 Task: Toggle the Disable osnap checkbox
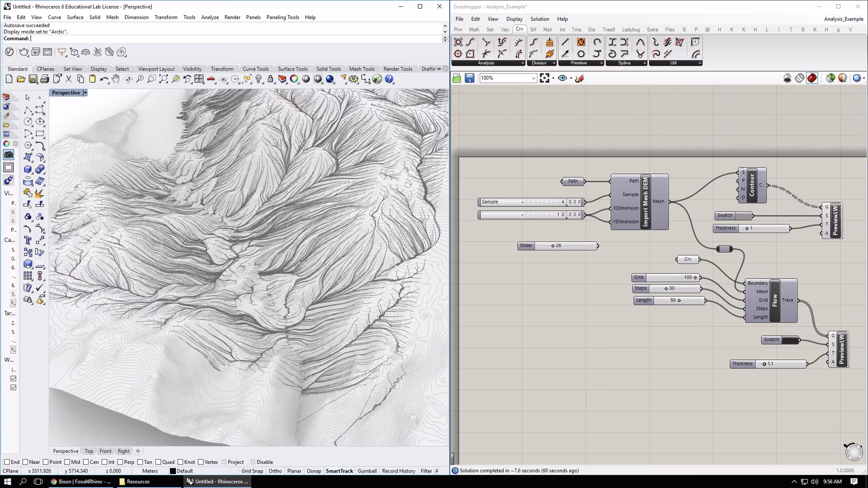(x=253, y=462)
